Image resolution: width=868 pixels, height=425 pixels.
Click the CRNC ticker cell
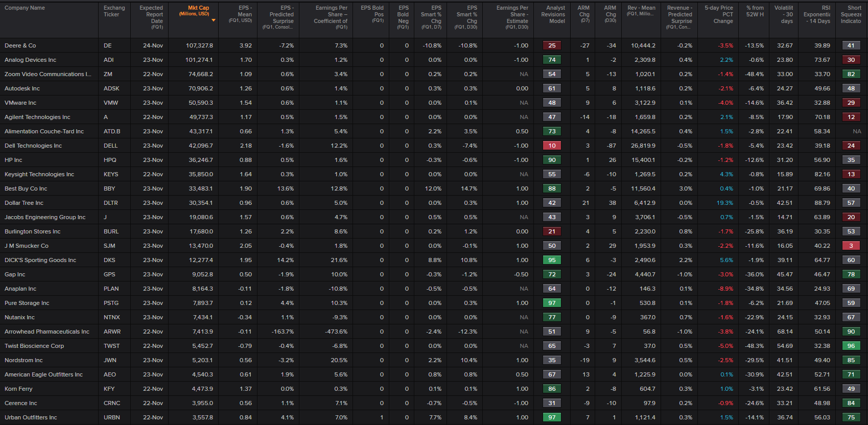[112, 403]
